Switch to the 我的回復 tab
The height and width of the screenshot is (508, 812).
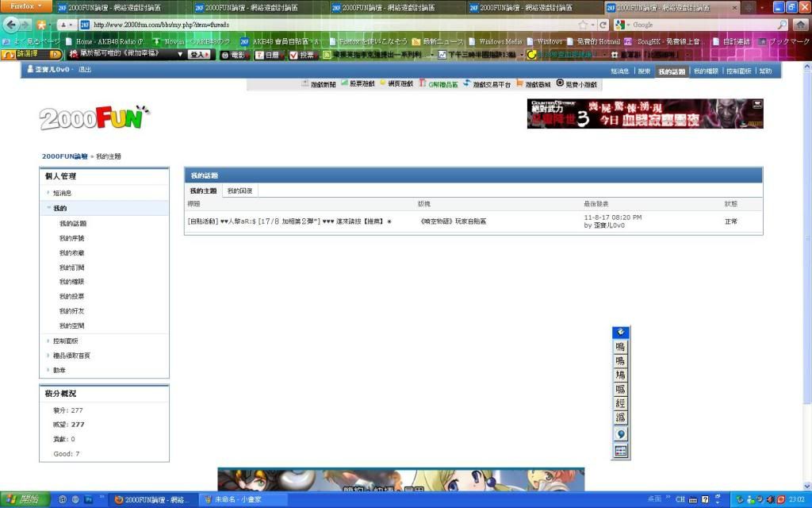239,191
